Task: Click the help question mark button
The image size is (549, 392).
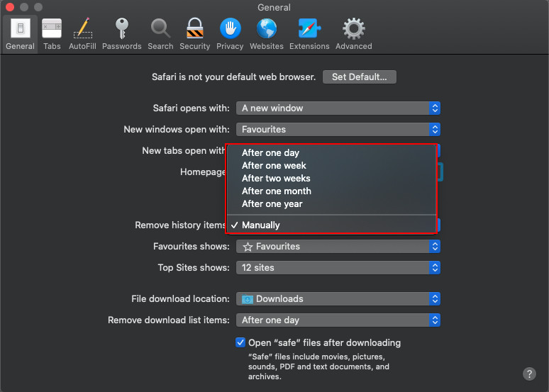Action: tap(529, 374)
